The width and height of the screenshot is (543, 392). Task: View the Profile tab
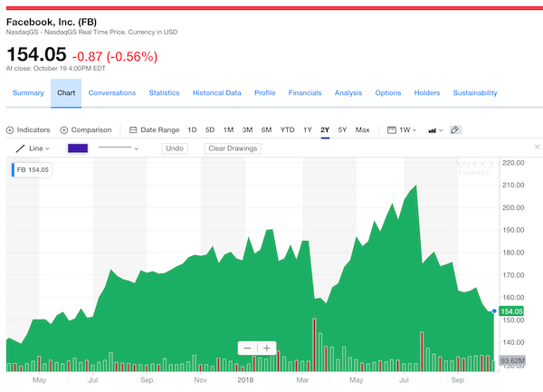pos(264,93)
